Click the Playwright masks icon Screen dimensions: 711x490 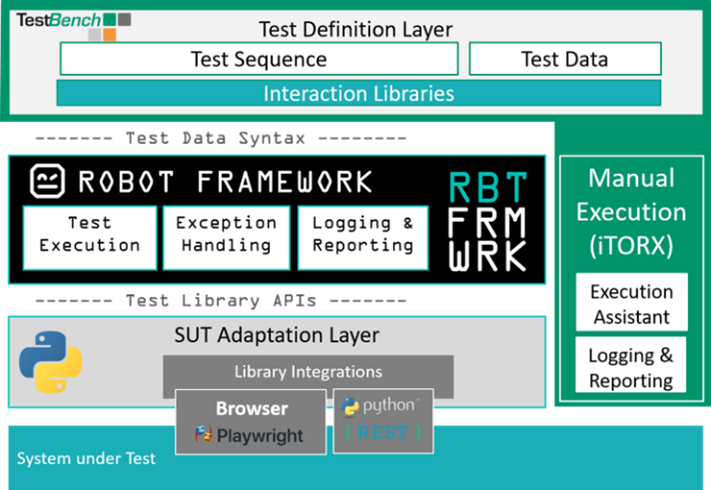pos(204,434)
